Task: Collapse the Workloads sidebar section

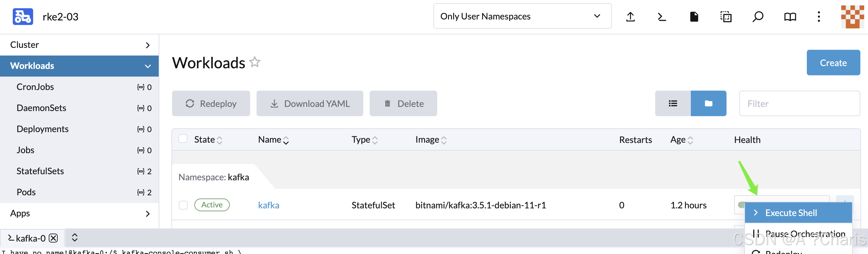Action: (x=80, y=66)
